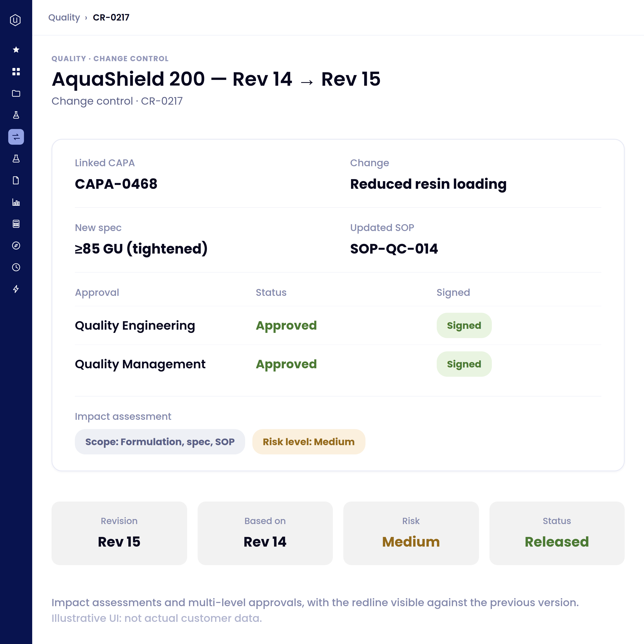Click the Signed badge for Quality Management
644x644 pixels.
pos(464,364)
